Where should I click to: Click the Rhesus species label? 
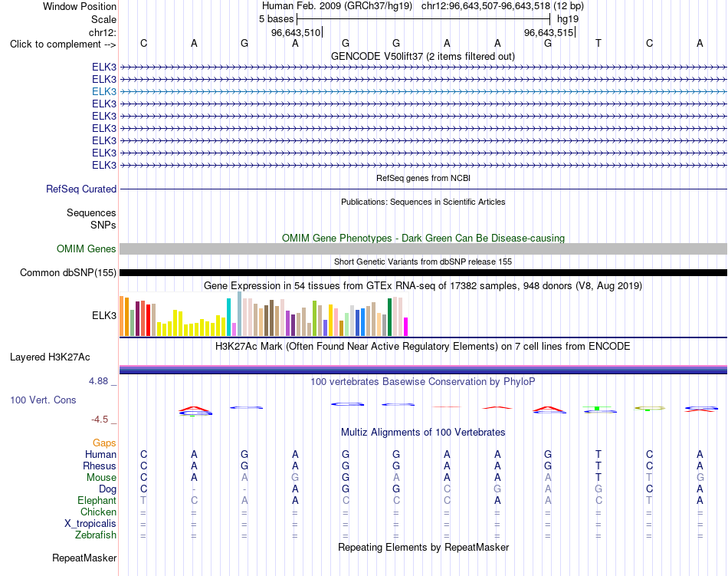(x=100, y=466)
